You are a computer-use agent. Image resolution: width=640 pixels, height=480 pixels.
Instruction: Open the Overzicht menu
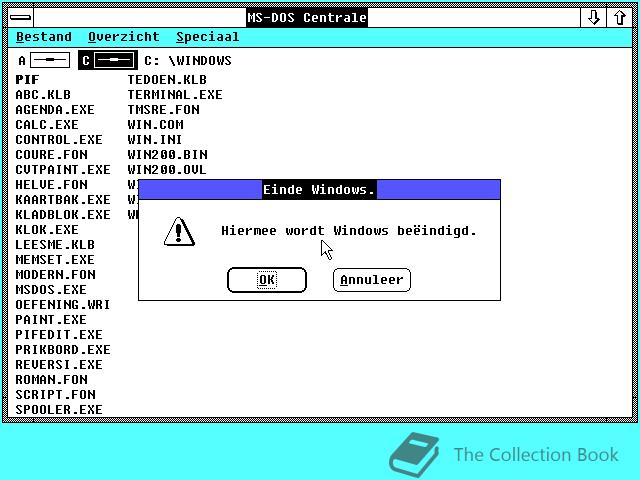click(124, 37)
